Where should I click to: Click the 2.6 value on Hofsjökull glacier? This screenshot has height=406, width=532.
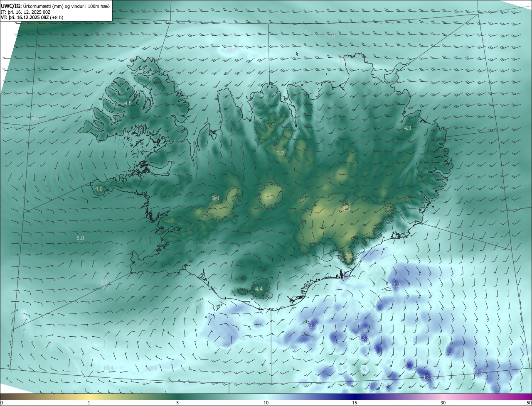(268, 197)
